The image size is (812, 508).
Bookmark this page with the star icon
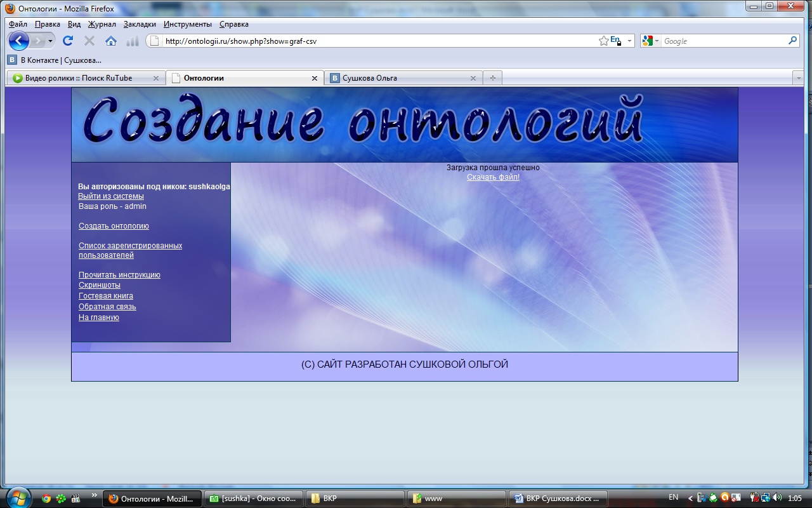point(603,41)
